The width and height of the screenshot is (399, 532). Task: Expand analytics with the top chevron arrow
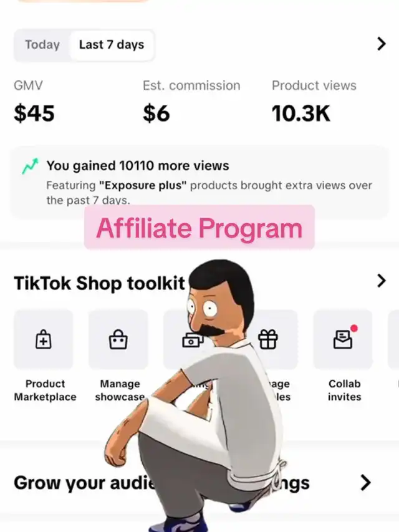(x=382, y=44)
